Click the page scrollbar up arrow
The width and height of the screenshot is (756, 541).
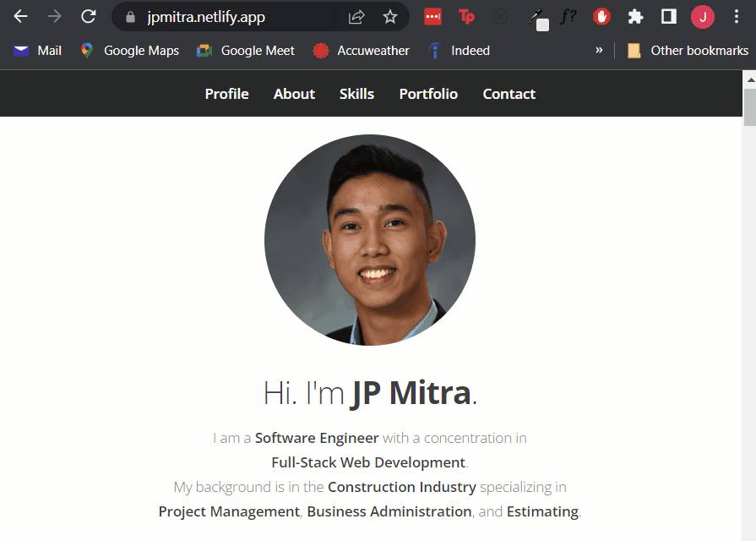click(x=750, y=79)
